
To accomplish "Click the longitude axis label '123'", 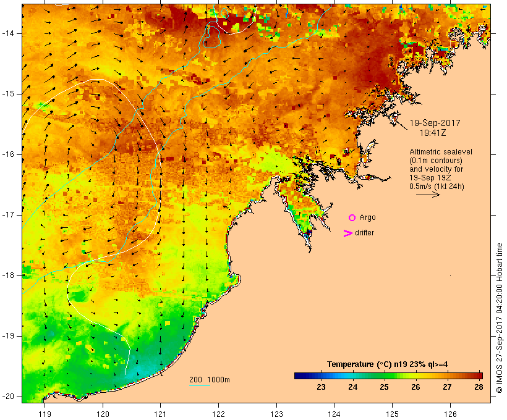I will coord(276,414).
